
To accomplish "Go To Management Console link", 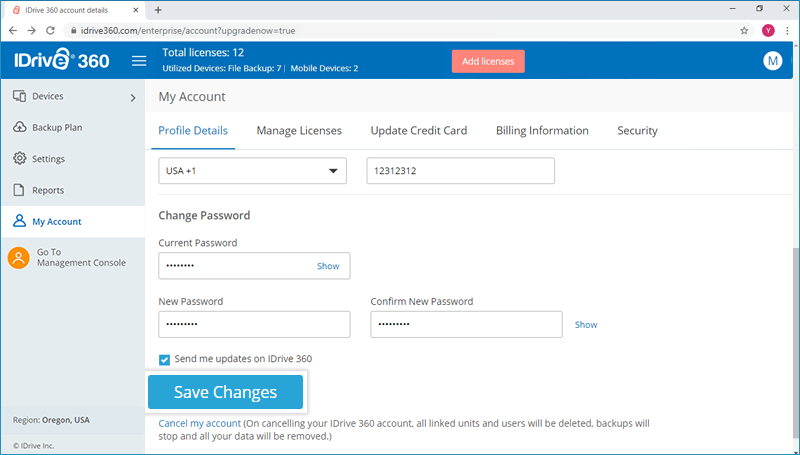I will click(x=81, y=258).
